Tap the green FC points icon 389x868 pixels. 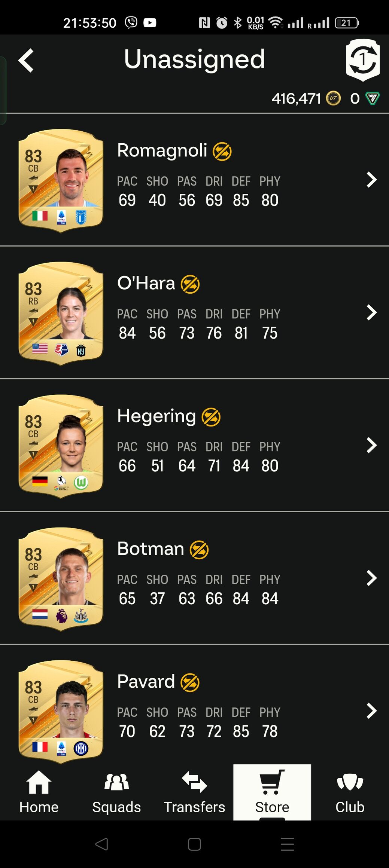(x=373, y=98)
